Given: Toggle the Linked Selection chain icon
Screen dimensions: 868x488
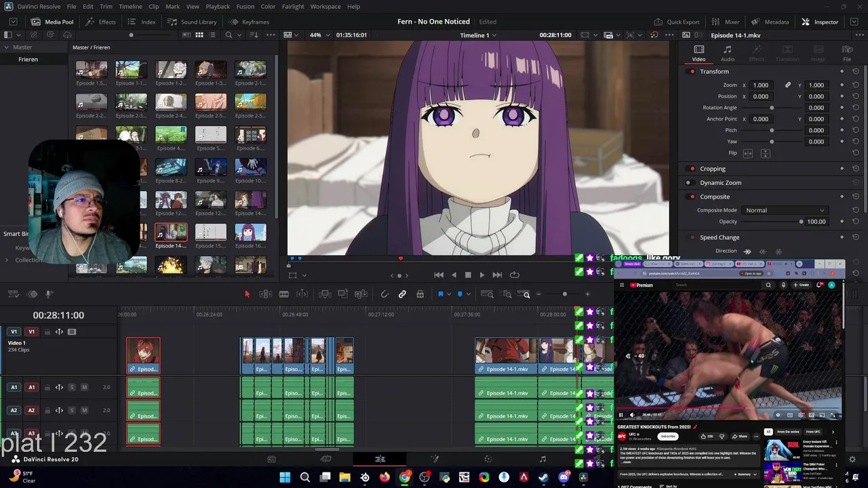Looking at the screenshot, I should (402, 294).
